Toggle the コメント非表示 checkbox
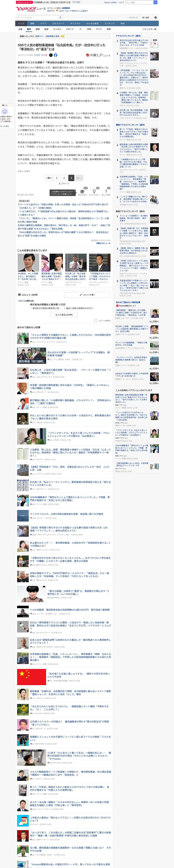The height and width of the screenshot is (868, 174). point(96,320)
